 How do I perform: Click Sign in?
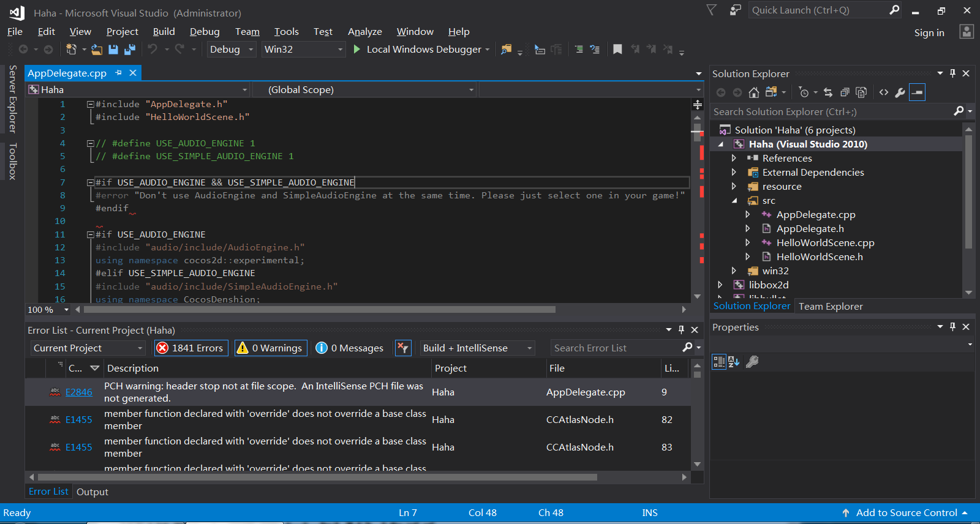[x=929, y=33]
